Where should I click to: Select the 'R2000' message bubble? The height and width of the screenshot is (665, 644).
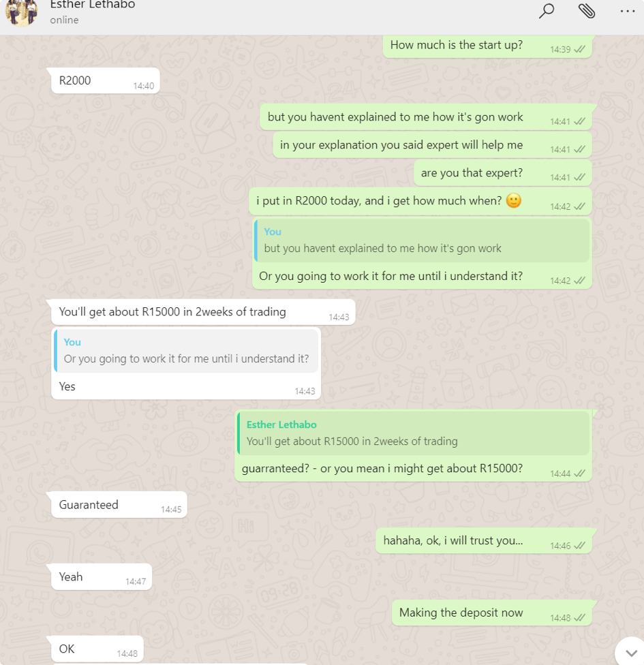106,80
